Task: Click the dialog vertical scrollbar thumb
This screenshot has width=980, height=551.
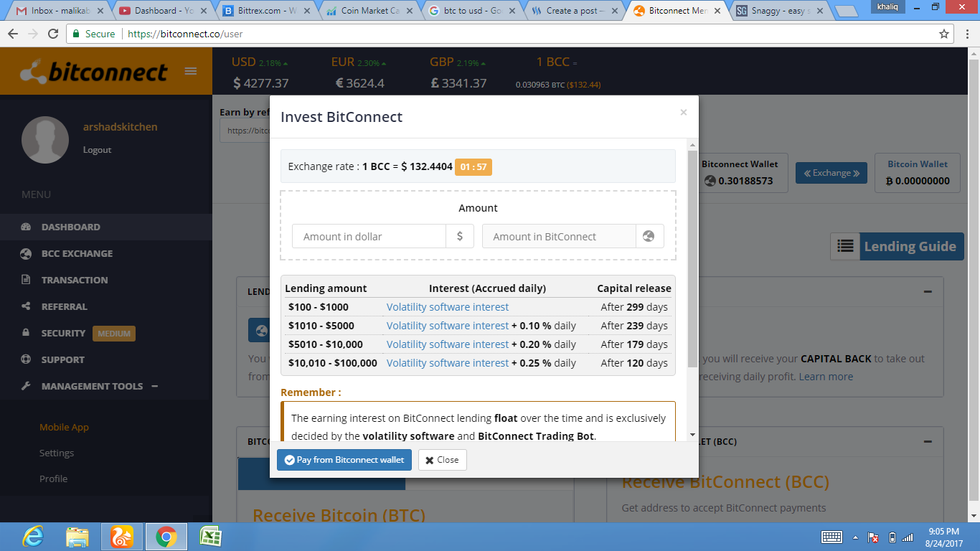Action: click(x=692, y=259)
